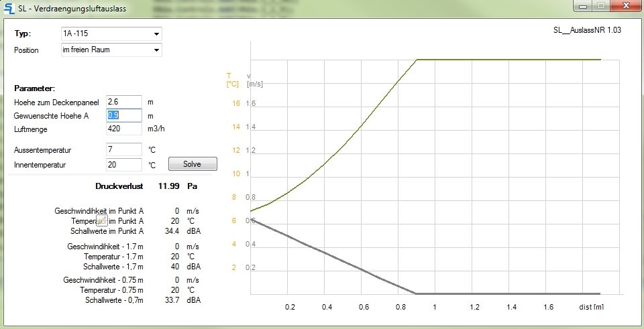
Task: Click the dist [m] axis label
Action: 591,307
